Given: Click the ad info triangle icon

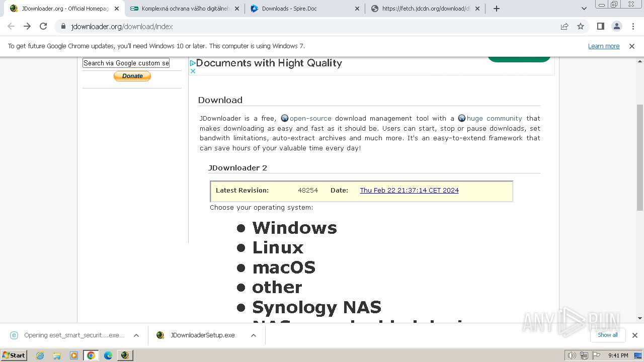Looking at the screenshot, I should (x=193, y=63).
